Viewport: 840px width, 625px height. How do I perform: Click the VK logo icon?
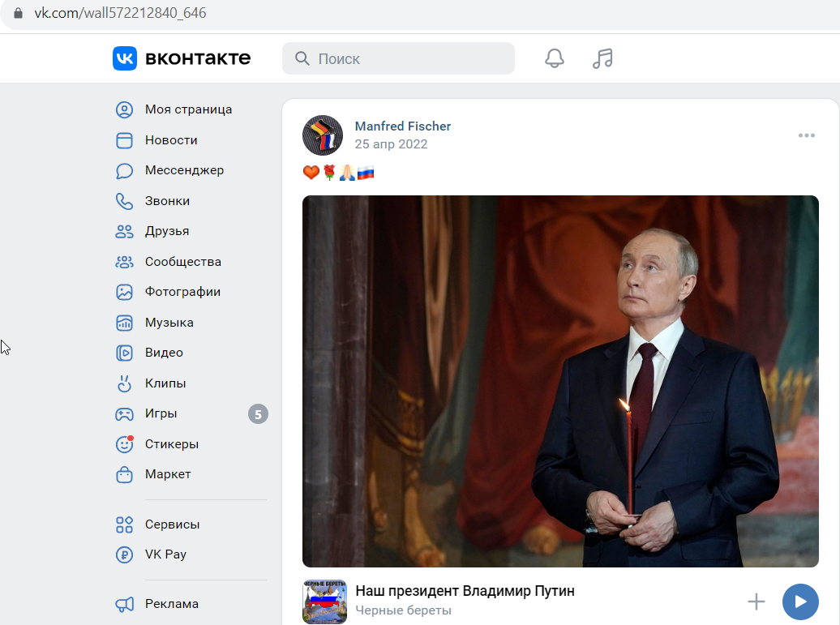125,58
